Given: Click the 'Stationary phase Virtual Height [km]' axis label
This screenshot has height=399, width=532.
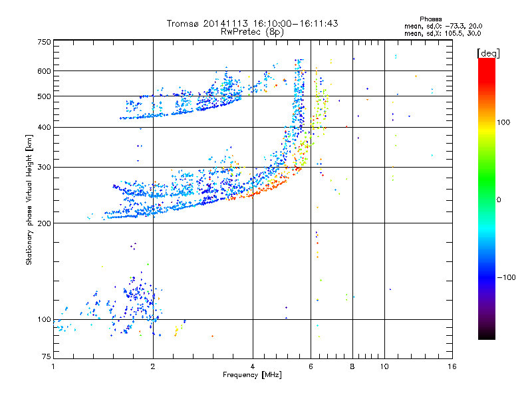Looking at the screenshot, I should [x=29, y=199].
